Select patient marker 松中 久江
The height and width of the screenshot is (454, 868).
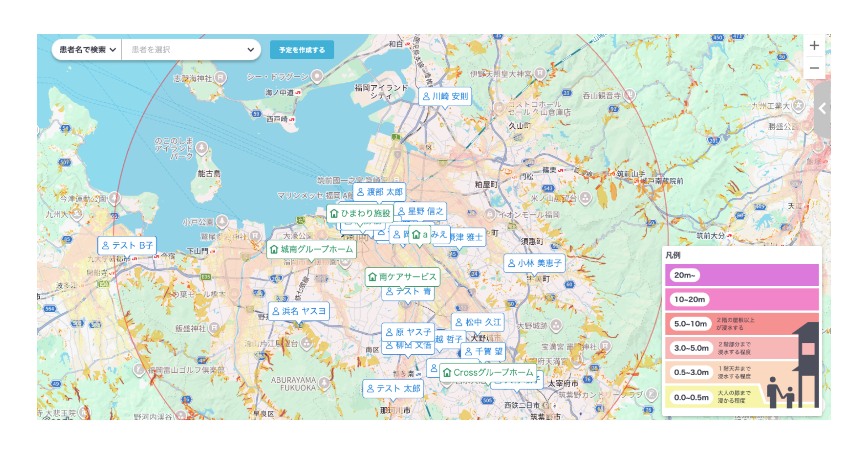(478, 322)
